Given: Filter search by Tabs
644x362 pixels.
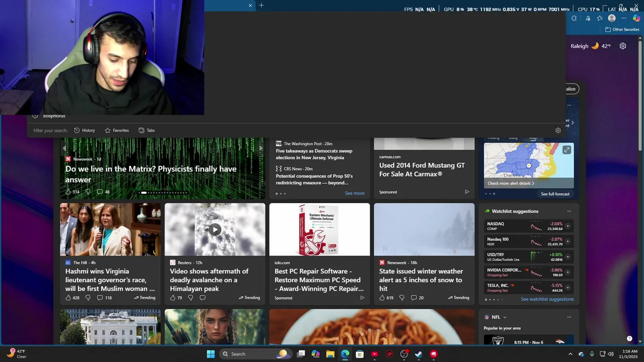Looking at the screenshot, I should click(146, 130).
